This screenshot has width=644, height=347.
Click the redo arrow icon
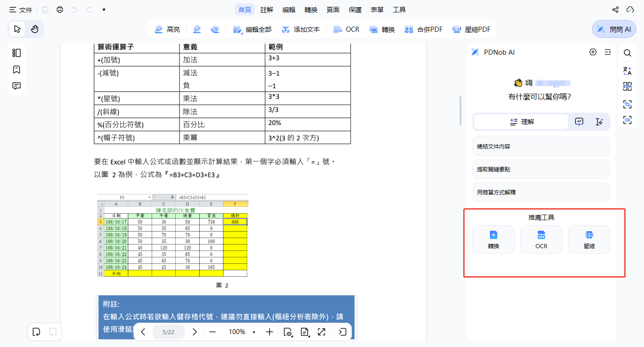[x=89, y=10]
